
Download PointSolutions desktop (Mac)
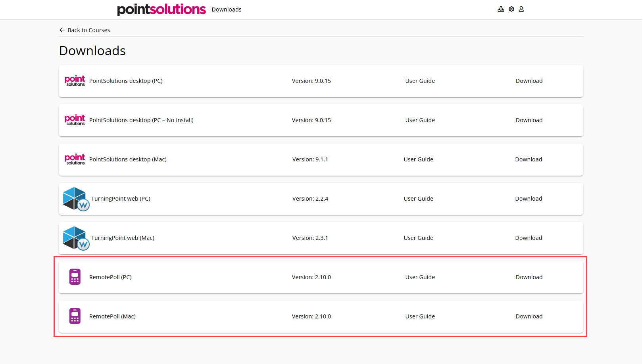pos(529,159)
